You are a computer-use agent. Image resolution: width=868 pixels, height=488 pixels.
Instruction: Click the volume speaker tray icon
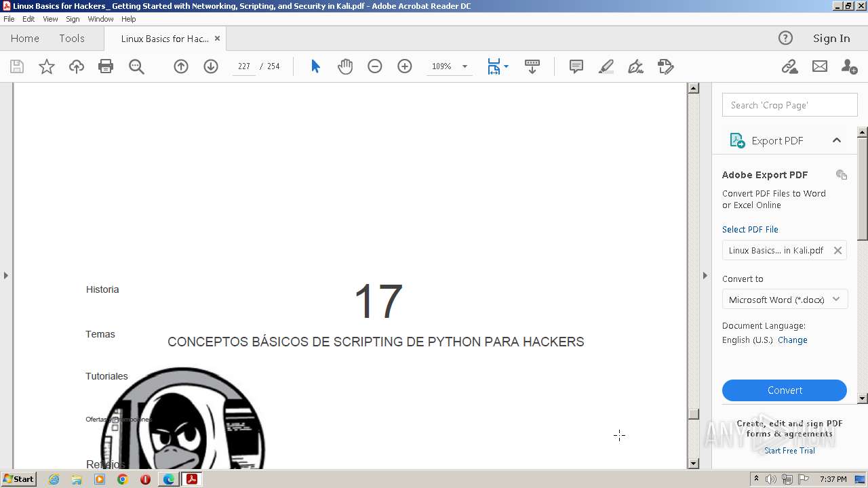point(771,479)
